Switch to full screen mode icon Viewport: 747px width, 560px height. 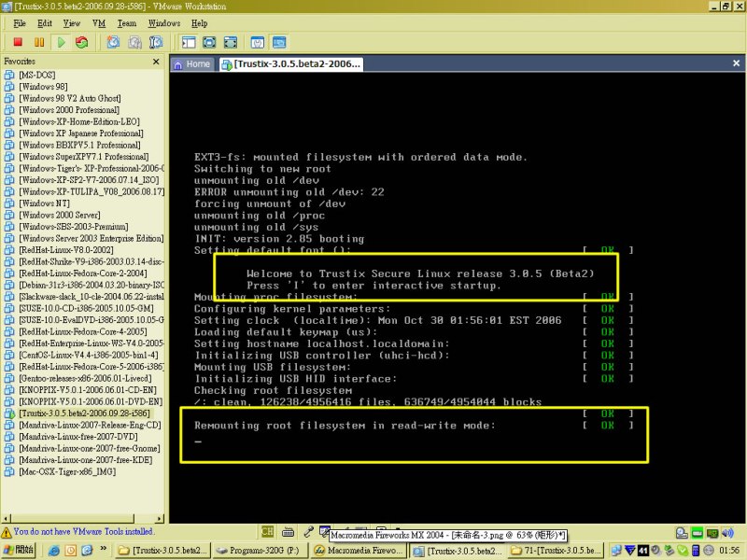[x=209, y=42]
